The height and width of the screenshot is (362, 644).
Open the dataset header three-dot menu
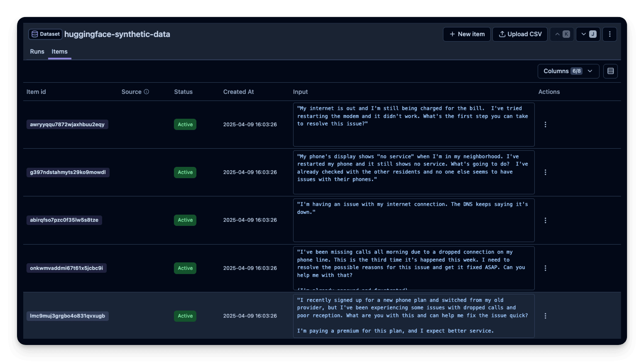610,34
